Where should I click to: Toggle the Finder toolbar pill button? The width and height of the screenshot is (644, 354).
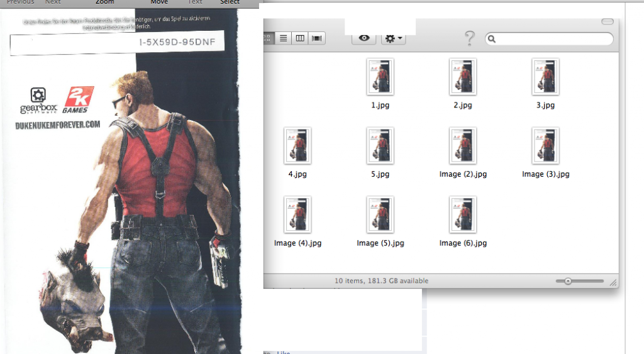tap(608, 21)
